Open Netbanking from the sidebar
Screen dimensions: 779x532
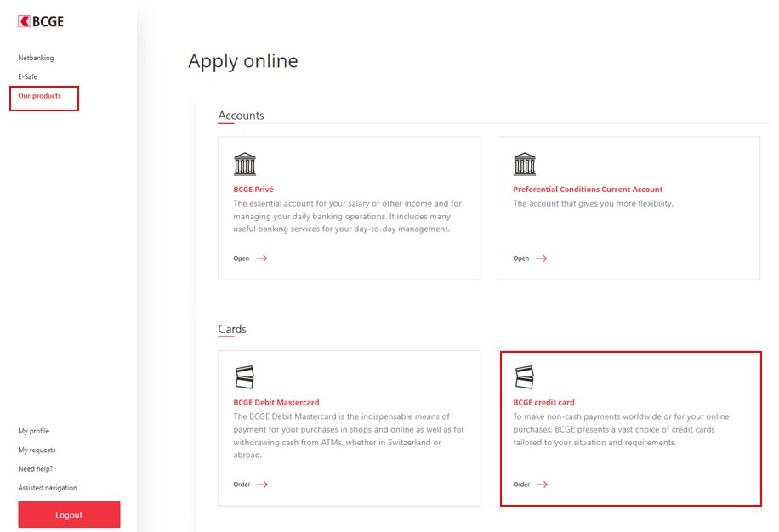(36, 58)
